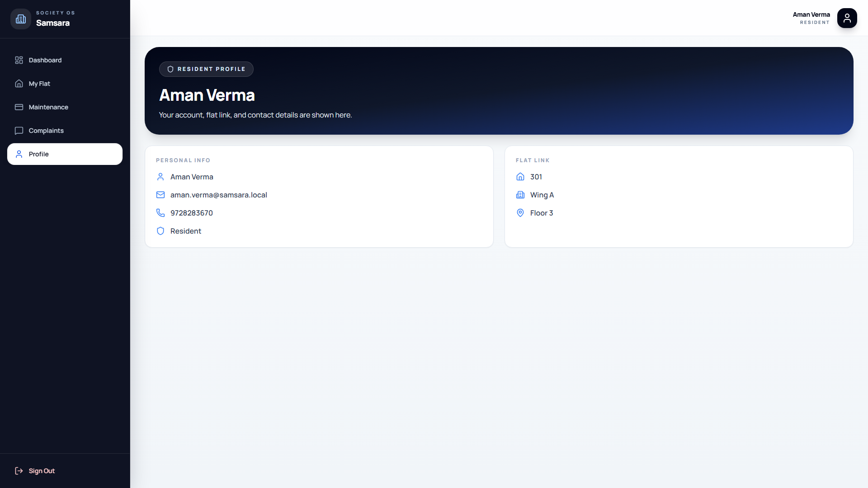Click the Samsara building logo icon
Screen dimensions: 868x488
pos(20,19)
